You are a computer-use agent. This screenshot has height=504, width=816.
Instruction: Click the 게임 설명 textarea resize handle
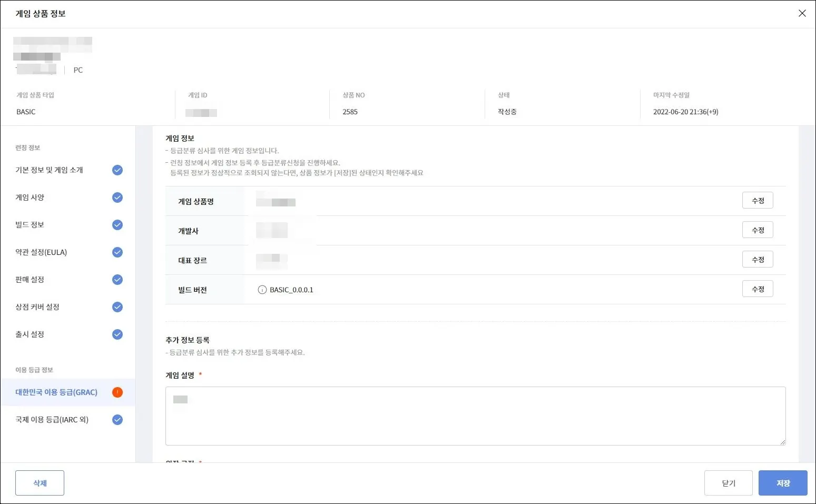[x=782, y=442]
